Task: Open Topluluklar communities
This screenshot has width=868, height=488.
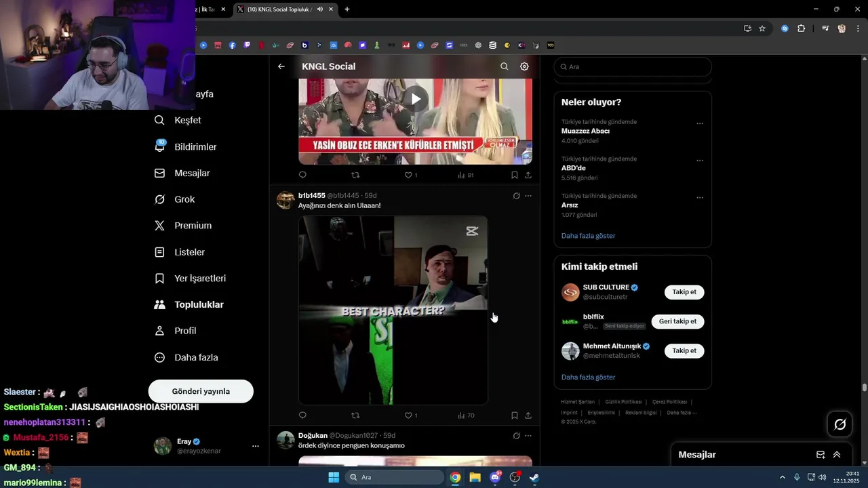Action: point(189,305)
